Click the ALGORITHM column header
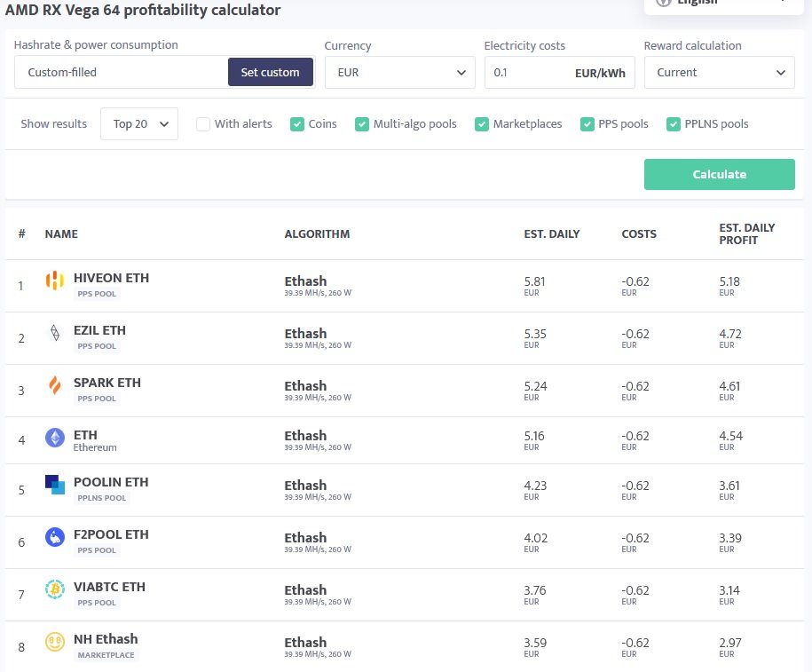Viewport: 812px width, 672px height. (x=317, y=233)
